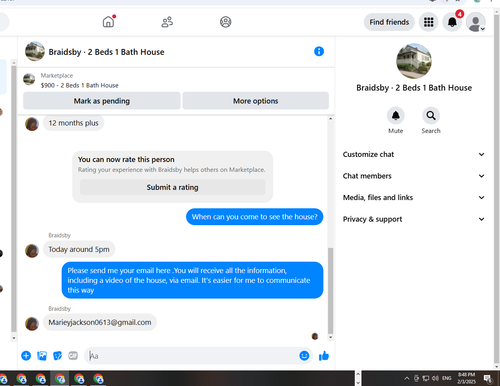Open more actions with the blue plus icon
This screenshot has width=500, height=386.
click(x=26, y=356)
